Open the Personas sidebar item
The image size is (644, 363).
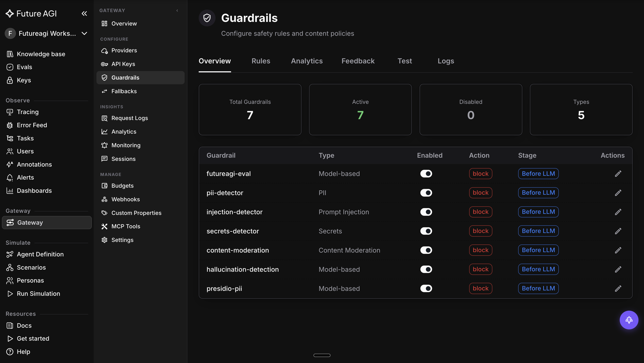pos(46,280)
